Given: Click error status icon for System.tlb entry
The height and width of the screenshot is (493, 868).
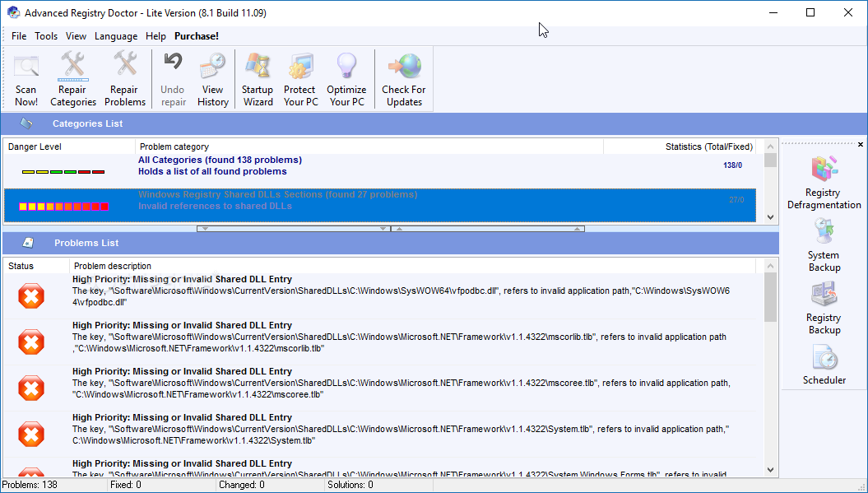Looking at the screenshot, I should pos(31,434).
